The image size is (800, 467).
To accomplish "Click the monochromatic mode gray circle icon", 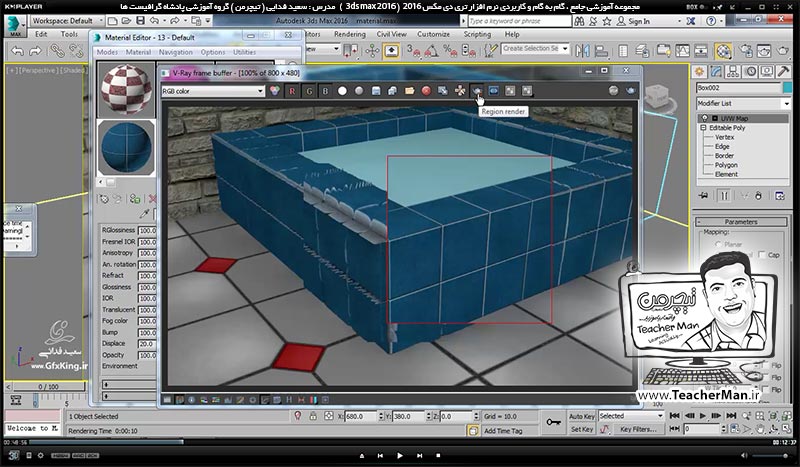I will pos(359,91).
